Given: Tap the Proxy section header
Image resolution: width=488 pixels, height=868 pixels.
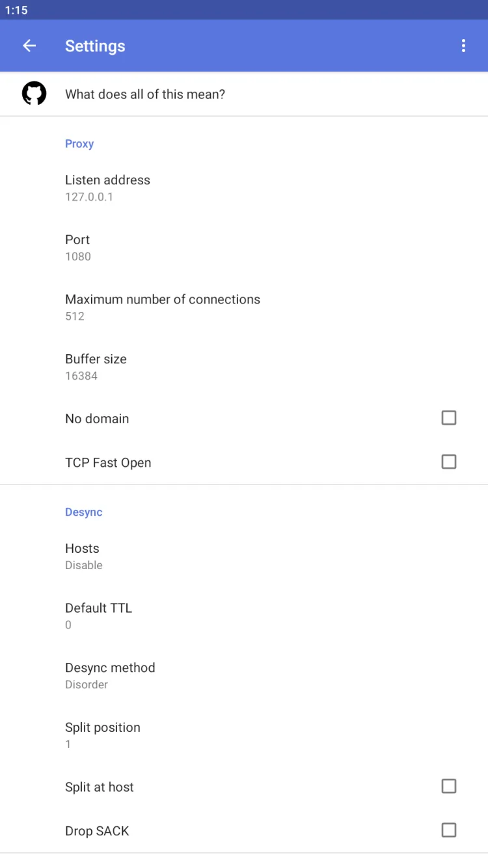Looking at the screenshot, I should (x=79, y=144).
